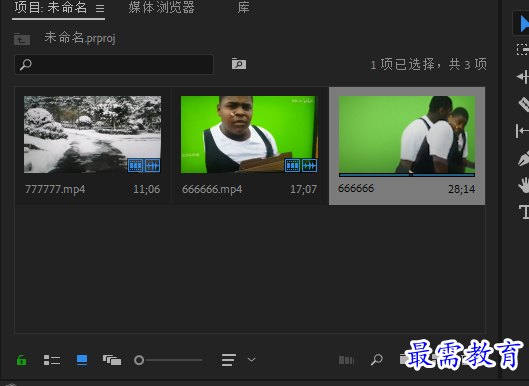The width and height of the screenshot is (529, 386).
Task: Select the Hand tool
Action: pyautogui.click(x=524, y=185)
